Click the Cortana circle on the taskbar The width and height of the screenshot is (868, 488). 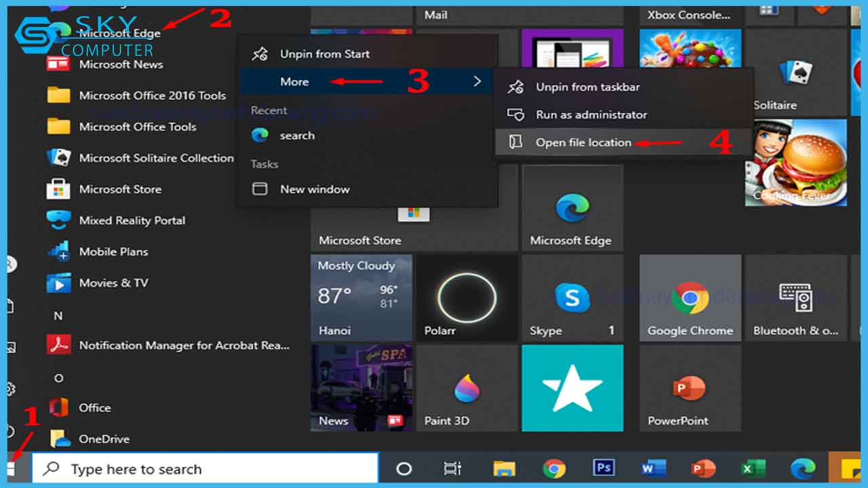tap(403, 469)
